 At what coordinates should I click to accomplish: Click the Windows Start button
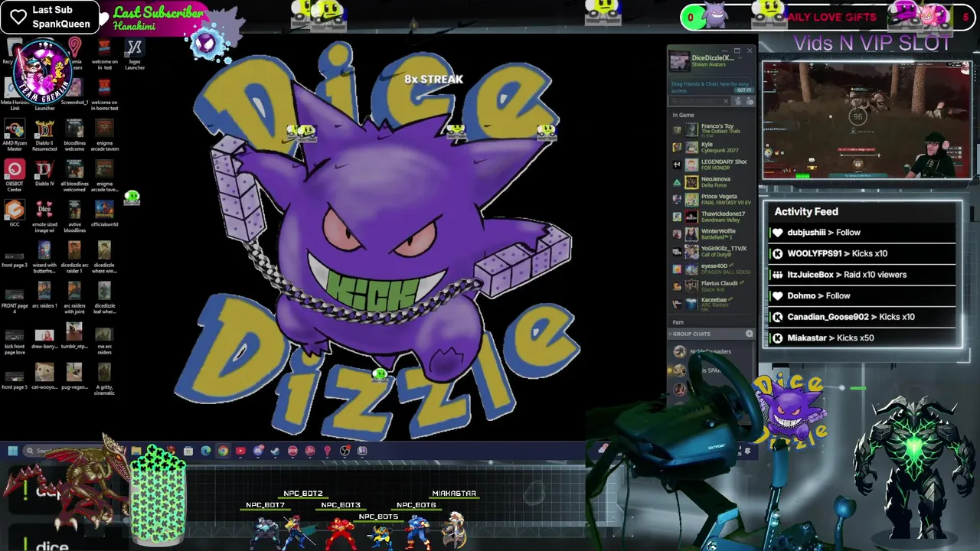13,451
